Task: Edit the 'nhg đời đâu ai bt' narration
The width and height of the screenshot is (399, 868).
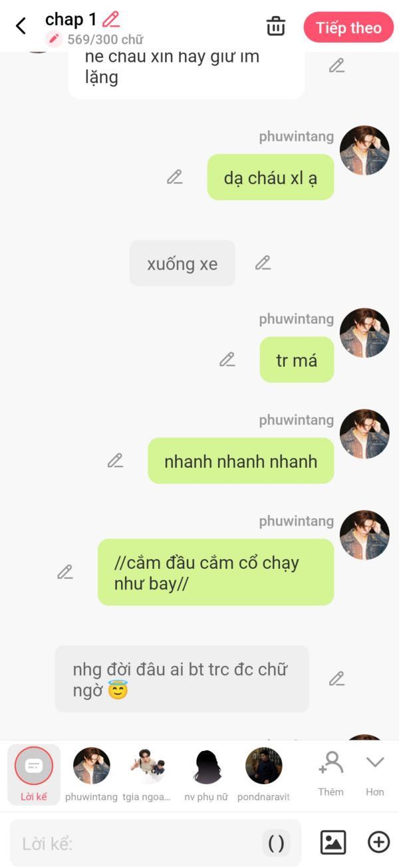Action: 336,679
